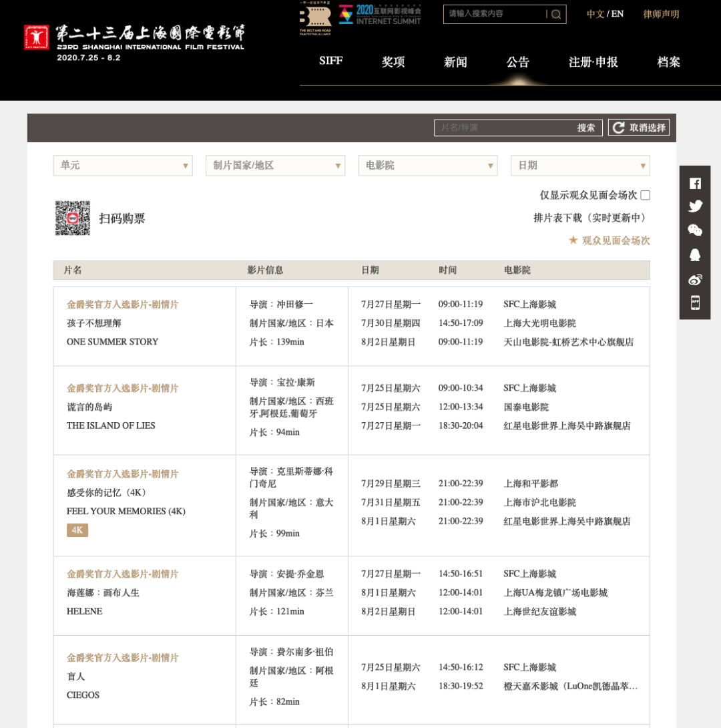Viewport: 721px width, 728px height.
Task: Share page via Twitter icon
Action: (694, 206)
